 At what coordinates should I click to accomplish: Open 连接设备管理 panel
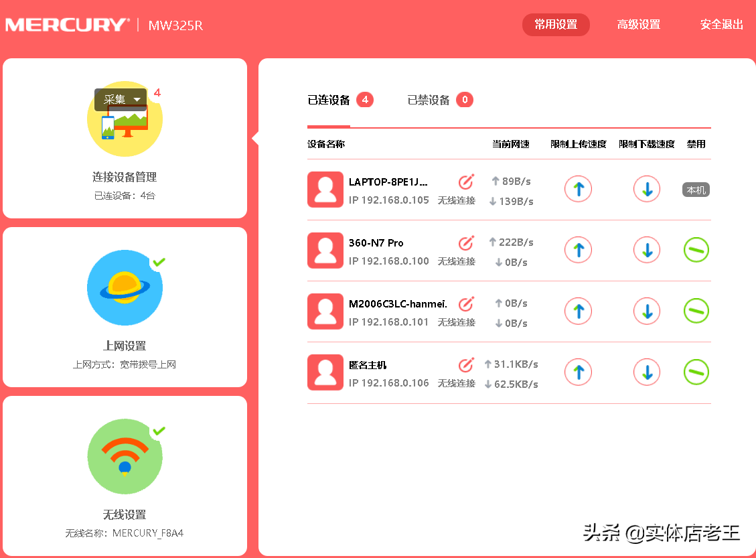(125, 176)
